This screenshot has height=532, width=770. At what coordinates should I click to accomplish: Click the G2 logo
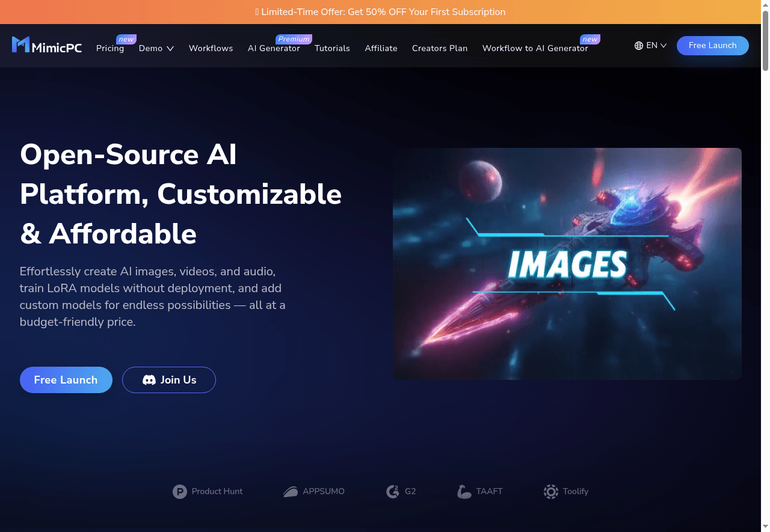[393, 492]
